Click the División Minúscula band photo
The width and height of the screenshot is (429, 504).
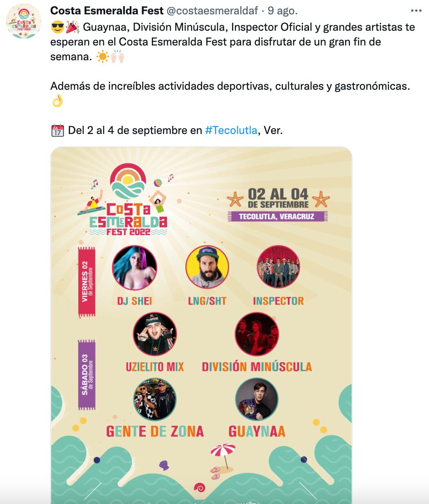257,334
